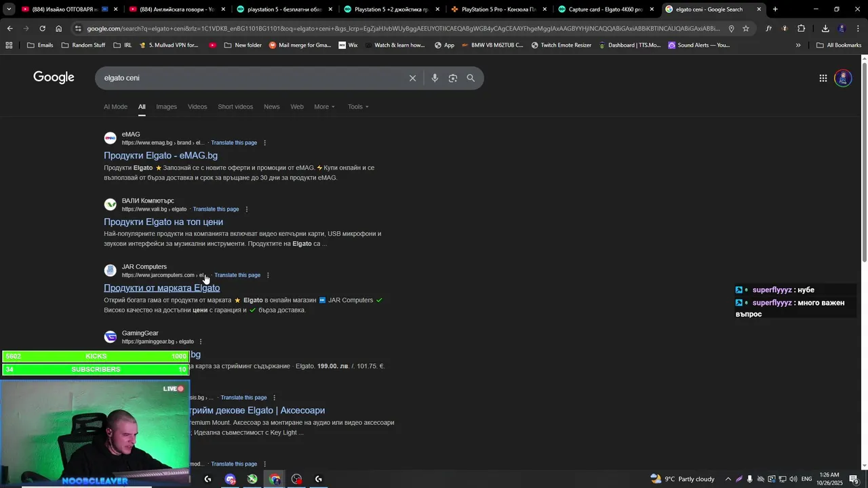Click the browser address bar URL
This screenshot has height=488, width=868.
403,28
